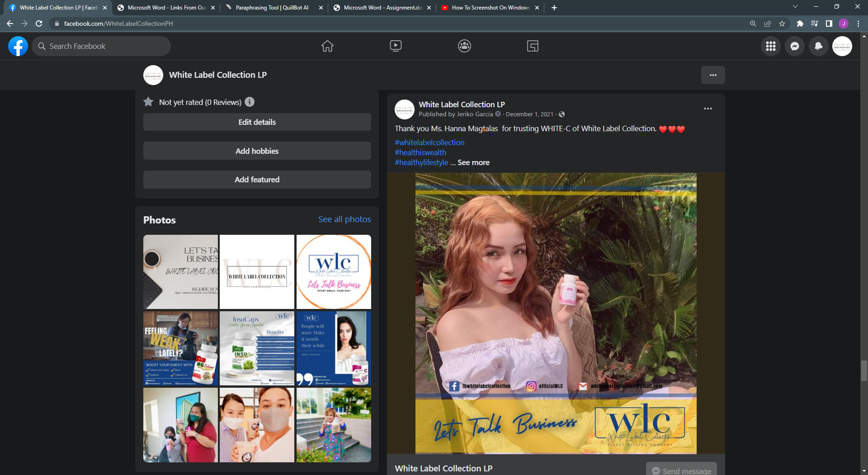Open the Notifications bell icon
This screenshot has height=475, width=868.
point(818,46)
